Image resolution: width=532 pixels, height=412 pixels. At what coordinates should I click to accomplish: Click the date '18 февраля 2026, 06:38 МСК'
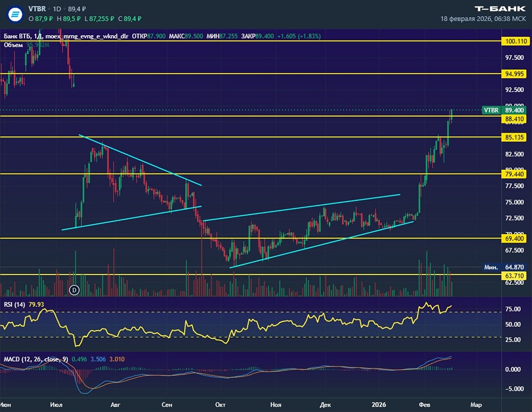(483, 19)
